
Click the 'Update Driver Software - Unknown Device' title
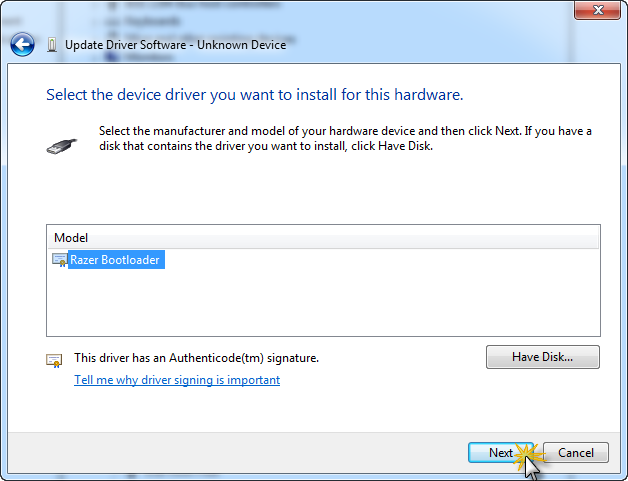[175, 45]
